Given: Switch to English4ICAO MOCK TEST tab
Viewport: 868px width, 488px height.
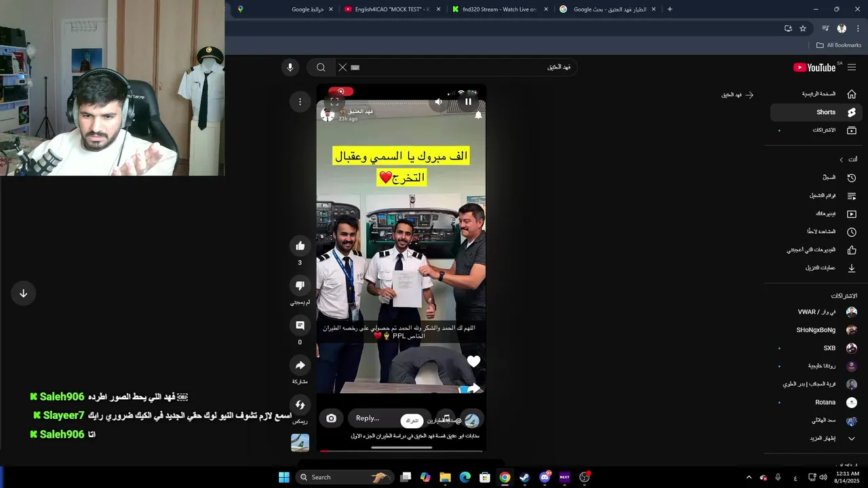Looking at the screenshot, I should coord(392,9).
